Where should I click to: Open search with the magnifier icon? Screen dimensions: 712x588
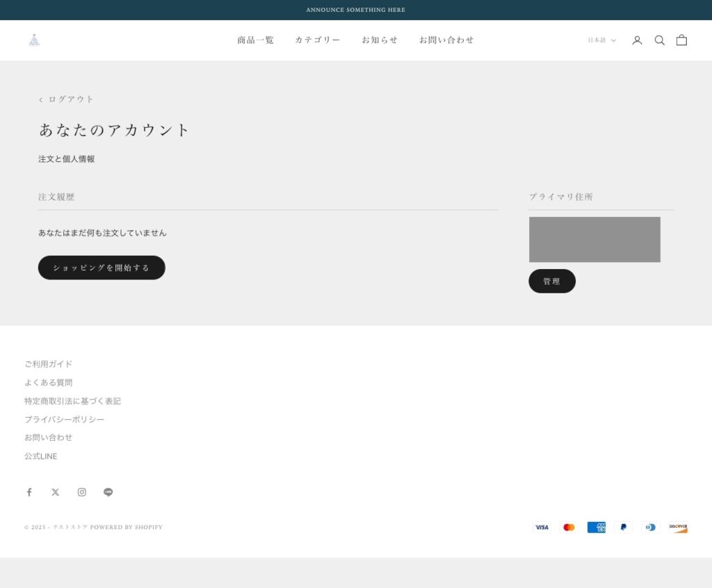659,40
